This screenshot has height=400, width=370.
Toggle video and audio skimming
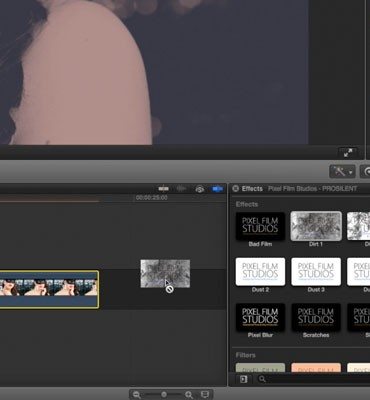click(x=163, y=189)
